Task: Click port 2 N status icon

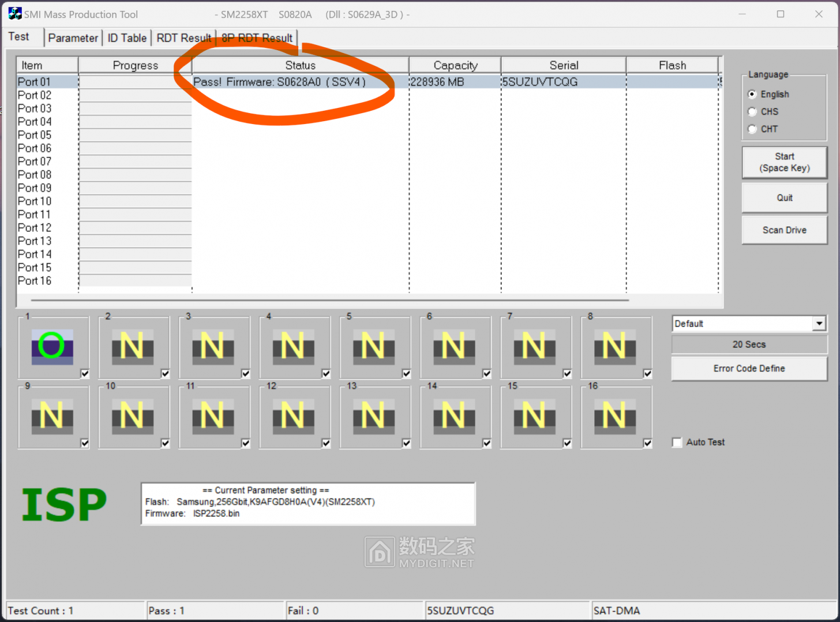Action: click(133, 347)
